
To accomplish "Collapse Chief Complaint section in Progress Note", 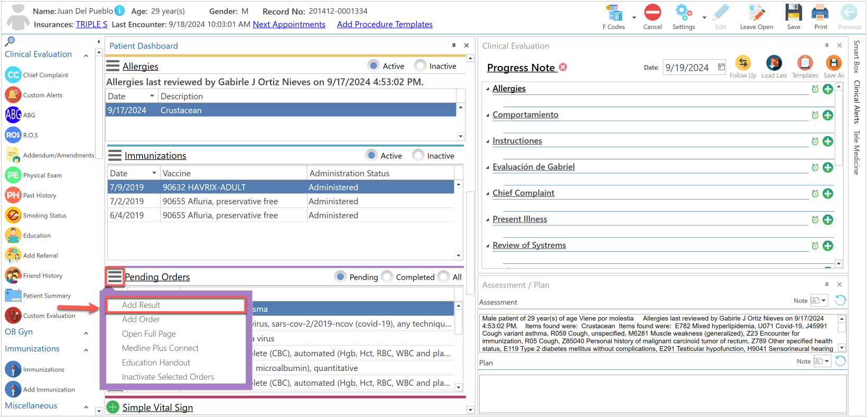I will pyautogui.click(x=488, y=194).
